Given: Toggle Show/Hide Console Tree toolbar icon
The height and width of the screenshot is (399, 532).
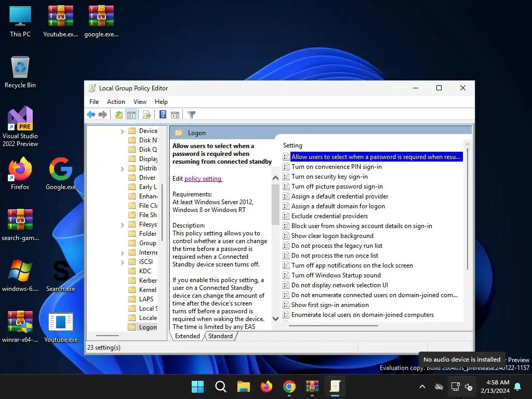Looking at the screenshot, I should pos(131,115).
